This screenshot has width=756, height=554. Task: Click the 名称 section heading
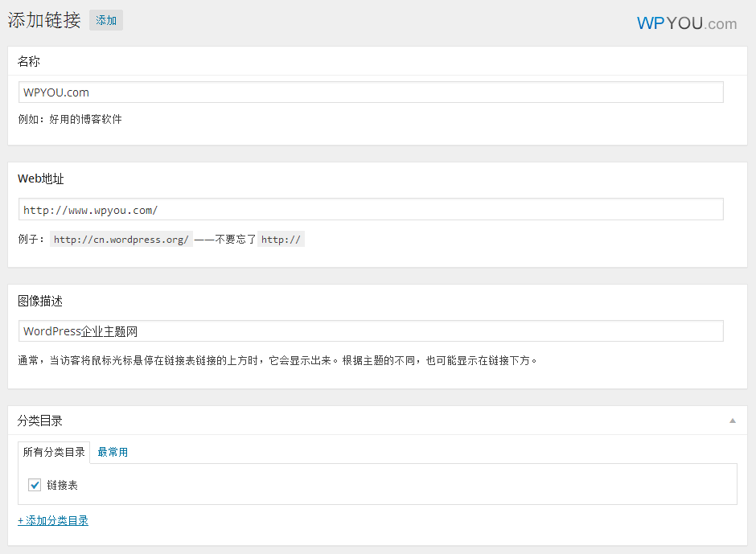(29, 61)
